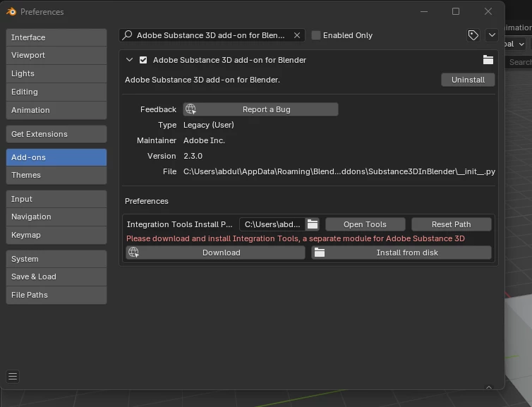This screenshot has height=407, width=532.
Task: Click the version value 2.3.0
Action: (193, 156)
